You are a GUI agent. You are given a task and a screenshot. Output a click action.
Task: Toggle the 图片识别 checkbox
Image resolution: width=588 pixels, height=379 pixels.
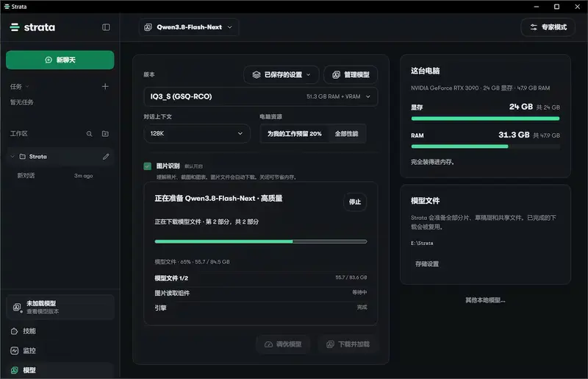148,166
